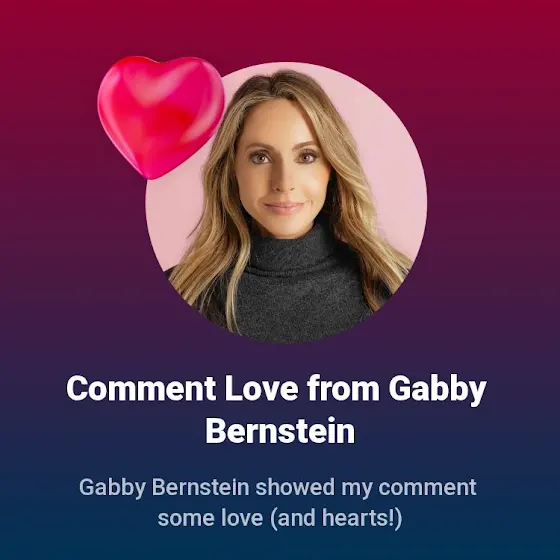Click the word 'Love' in the title

[261, 388]
